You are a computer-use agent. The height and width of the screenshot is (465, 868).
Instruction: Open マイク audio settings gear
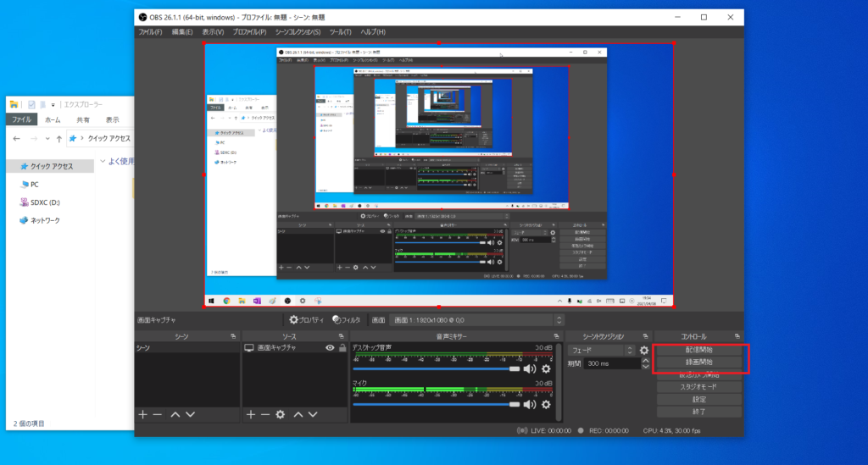point(547,404)
